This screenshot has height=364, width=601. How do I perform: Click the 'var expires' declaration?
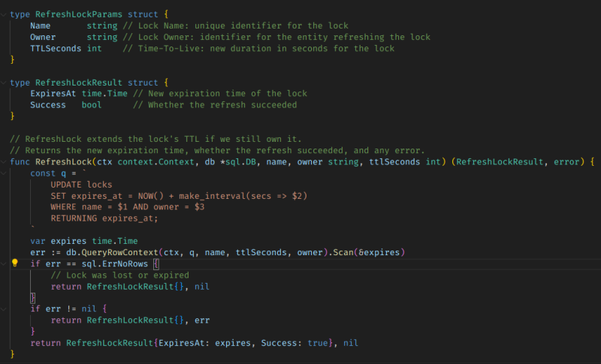pos(60,240)
